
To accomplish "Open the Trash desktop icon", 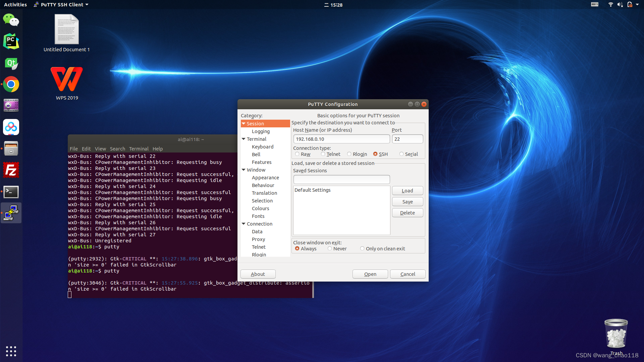I will pyautogui.click(x=616, y=337).
